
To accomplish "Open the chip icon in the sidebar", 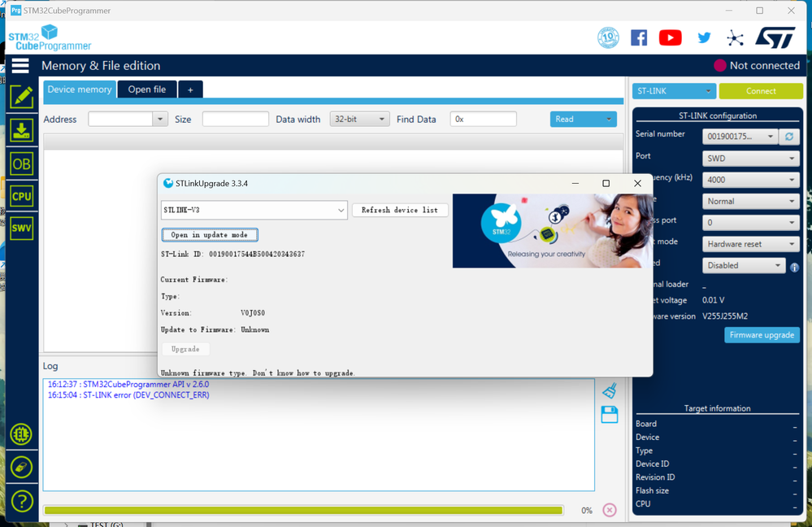I will pyautogui.click(x=21, y=434).
